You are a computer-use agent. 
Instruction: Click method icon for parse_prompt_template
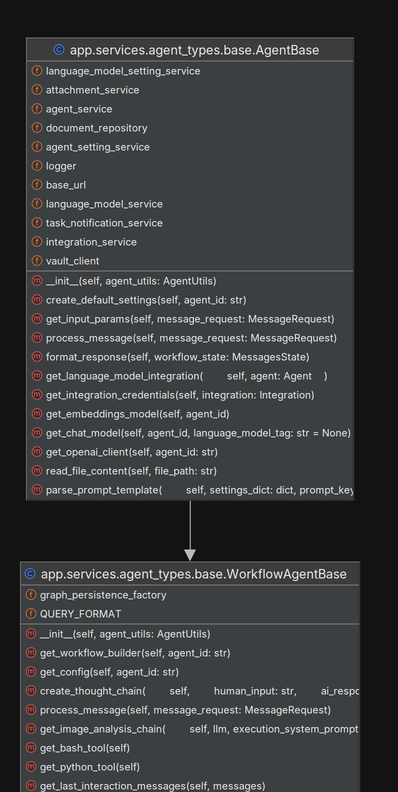click(37, 490)
